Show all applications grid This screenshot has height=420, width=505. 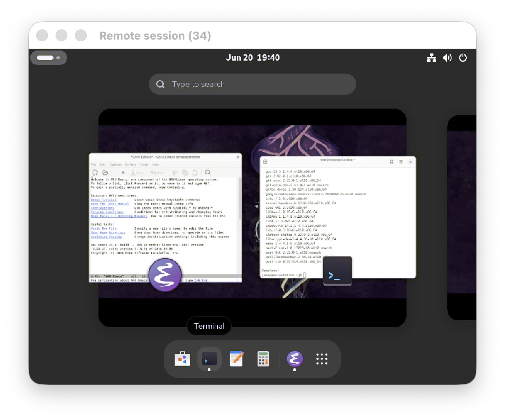click(x=322, y=359)
